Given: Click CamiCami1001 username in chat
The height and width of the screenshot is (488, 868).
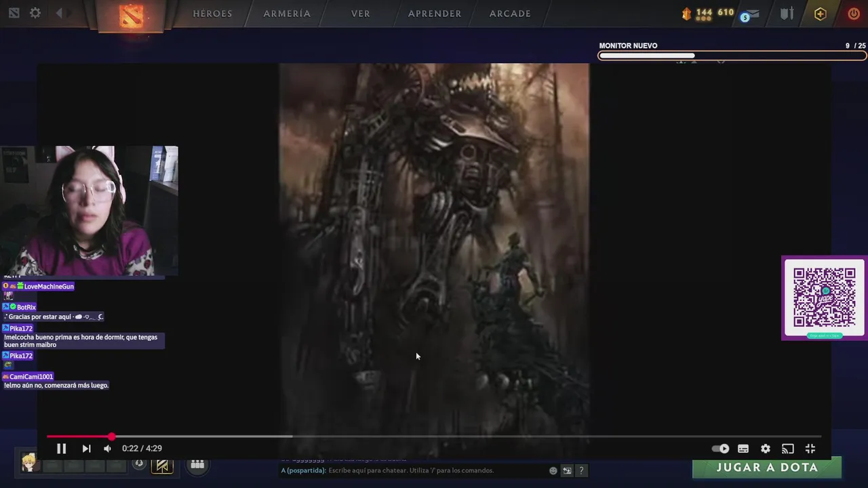Looking at the screenshot, I should (31, 377).
